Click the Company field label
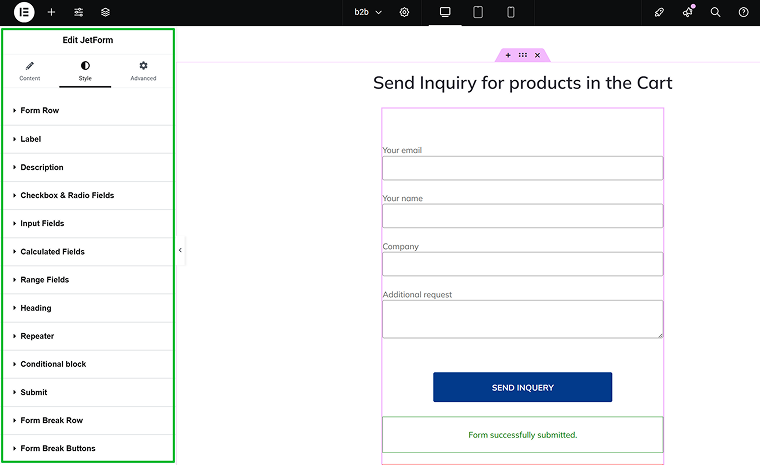Image resolution: width=760 pixels, height=465 pixels. pos(401,246)
